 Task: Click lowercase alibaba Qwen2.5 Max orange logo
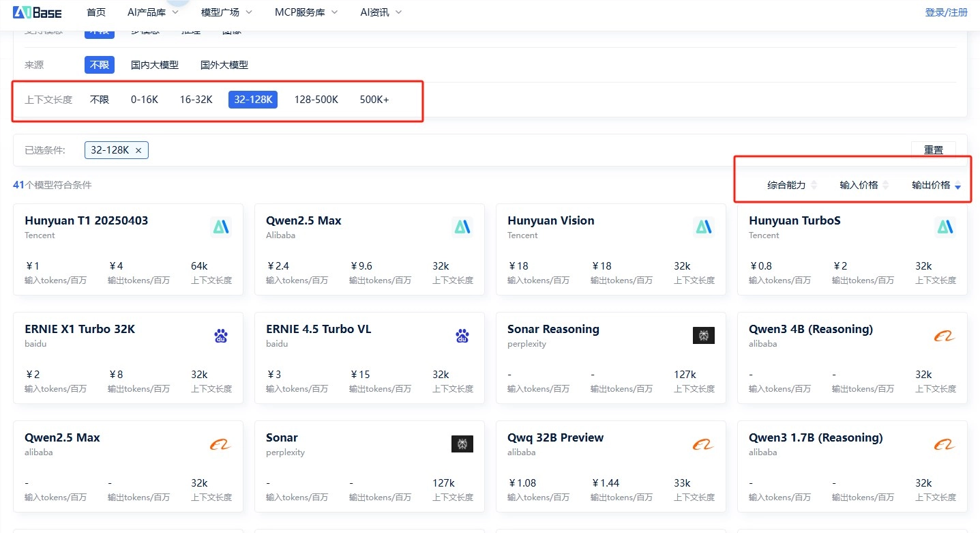click(221, 444)
